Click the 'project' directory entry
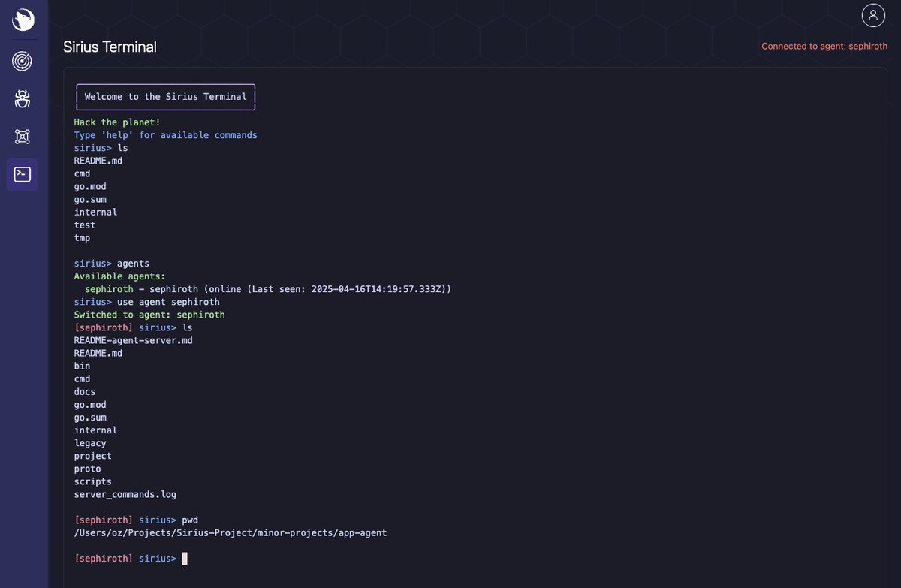Viewport: 901px width, 588px height. (93, 456)
